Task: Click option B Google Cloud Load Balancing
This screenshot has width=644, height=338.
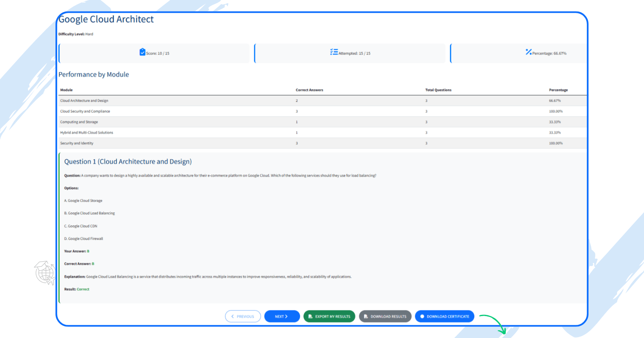Action: pos(89,213)
